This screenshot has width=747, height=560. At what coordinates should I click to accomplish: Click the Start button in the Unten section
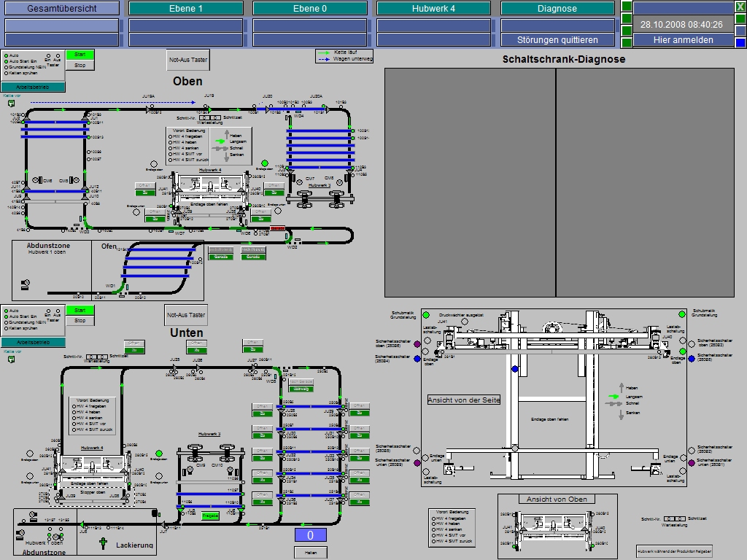[x=80, y=311]
